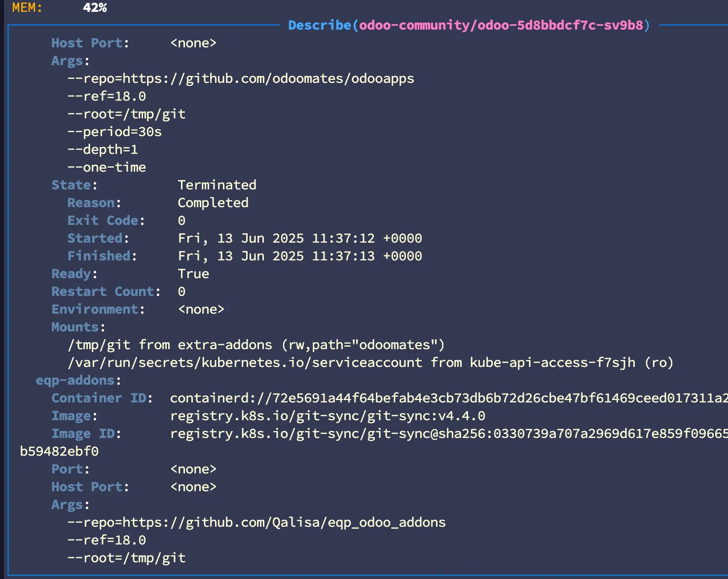This screenshot has width=728, height=579.
Task: Click the Mounts: label
Action: tap(78, 327)
